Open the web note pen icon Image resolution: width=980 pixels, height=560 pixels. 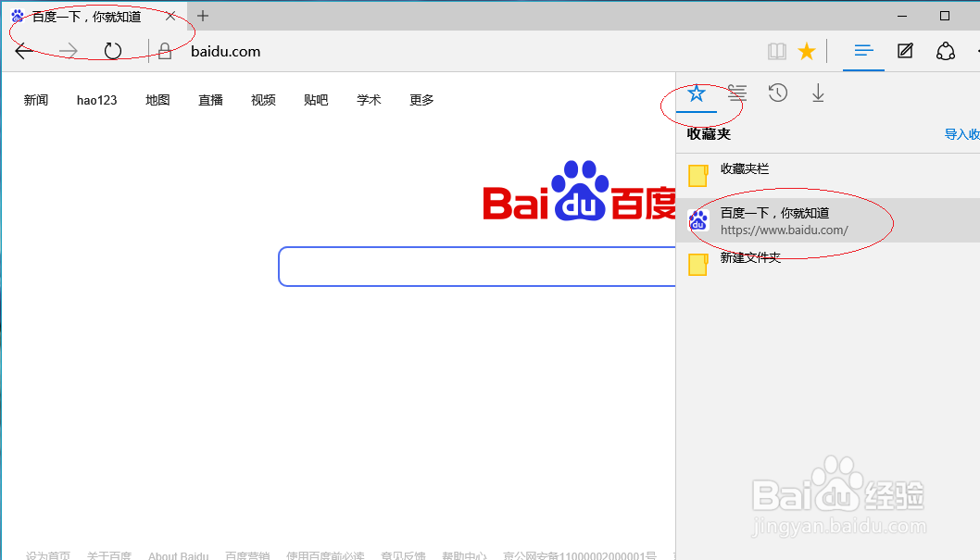click(x=905, y=51)
